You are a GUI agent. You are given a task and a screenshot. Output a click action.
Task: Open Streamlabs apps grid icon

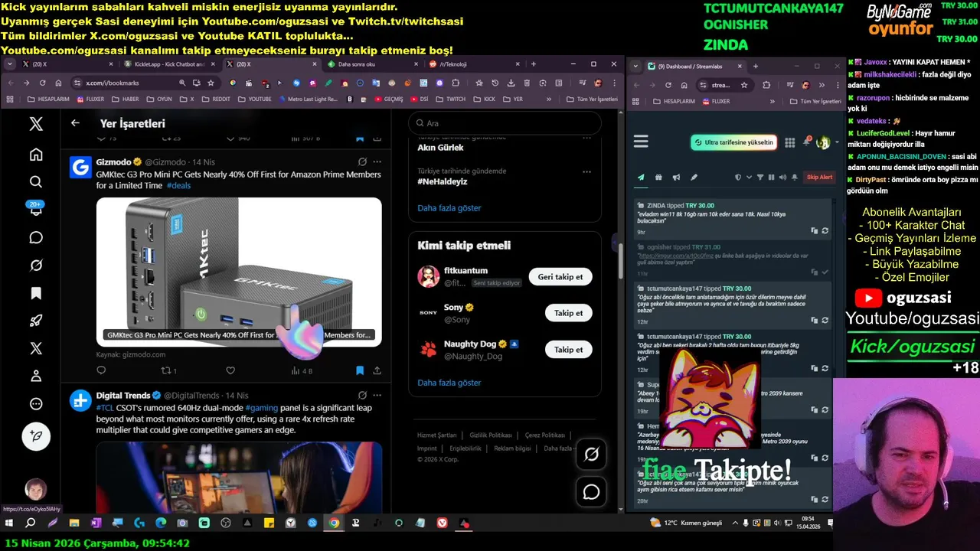(789, 142)
